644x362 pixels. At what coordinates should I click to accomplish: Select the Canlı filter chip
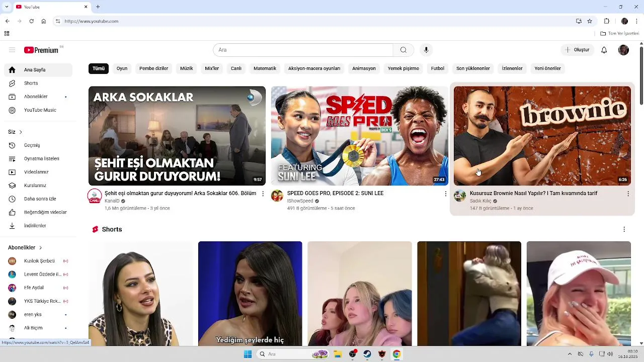tap(236, 68)
